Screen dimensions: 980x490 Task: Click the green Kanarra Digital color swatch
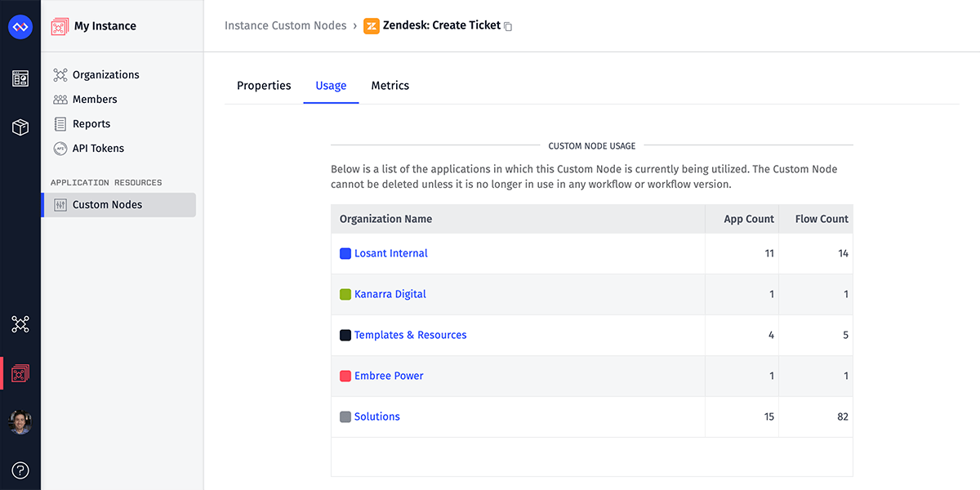345,294
